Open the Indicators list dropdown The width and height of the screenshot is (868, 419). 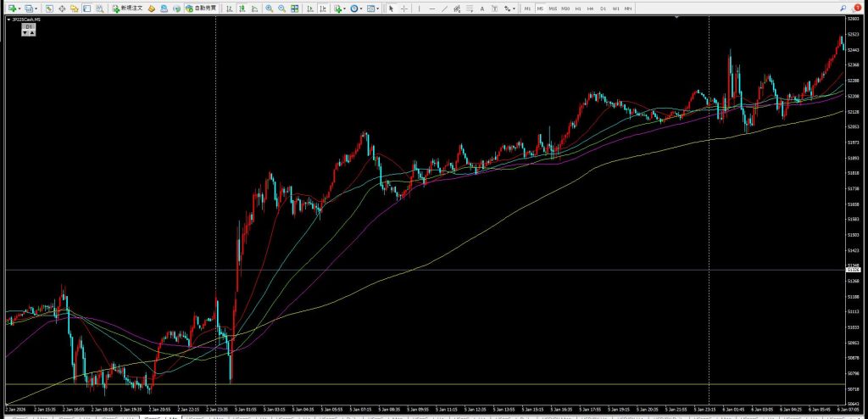(x=344, y=8)
